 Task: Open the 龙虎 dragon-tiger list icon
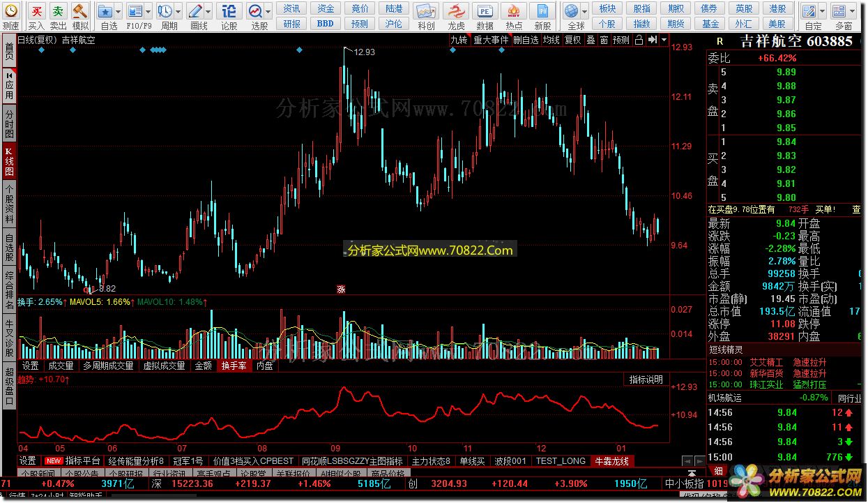[x=456, y=11]
